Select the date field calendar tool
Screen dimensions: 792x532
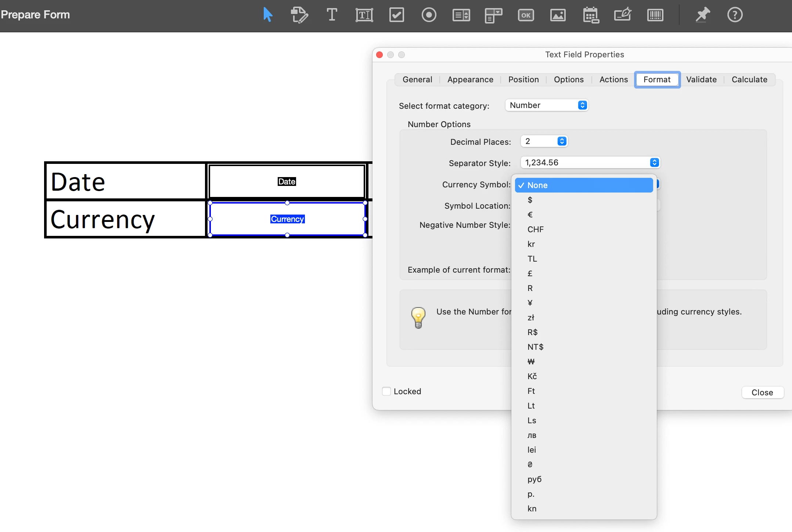pyautogui.click(x=591, y=15)
